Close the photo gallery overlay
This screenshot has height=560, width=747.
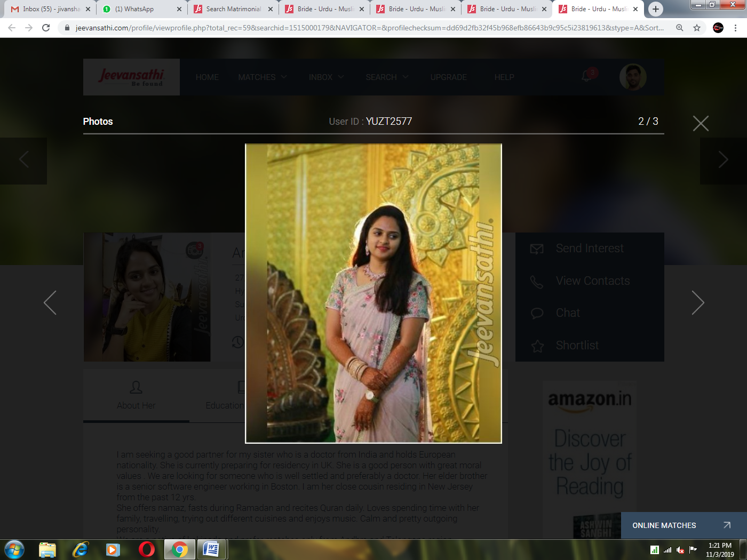(x=700, y=124)
